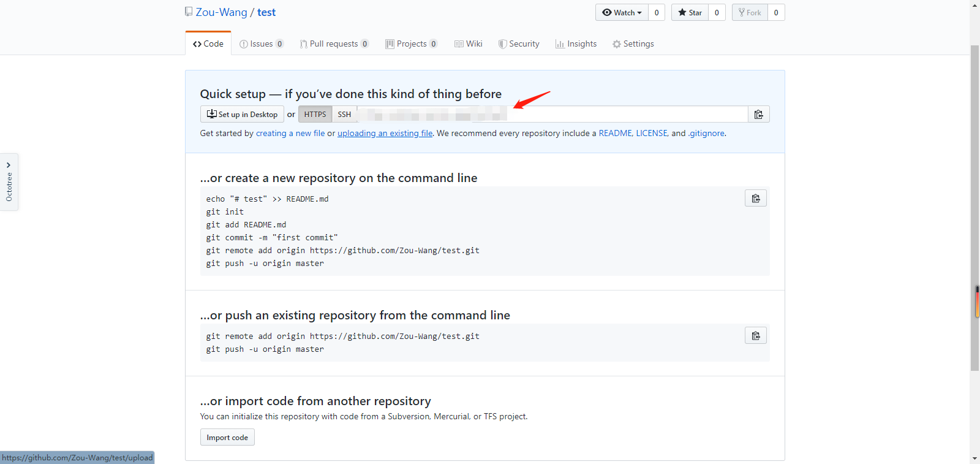Click the eye icon in Watch button
The width and height of the screenshot is (980, 464).
(607, 12)
